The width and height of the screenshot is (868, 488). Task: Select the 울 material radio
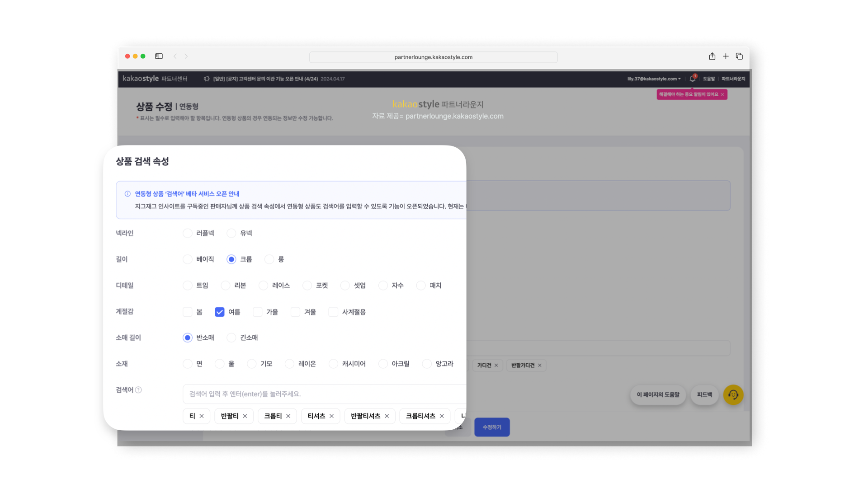click(220, 364)
